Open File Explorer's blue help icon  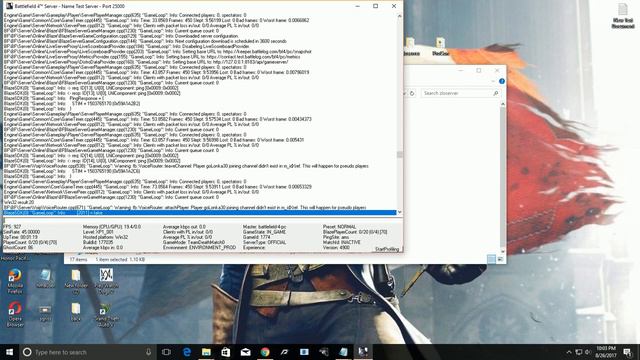pyautogui.click(x=502, y=81)
